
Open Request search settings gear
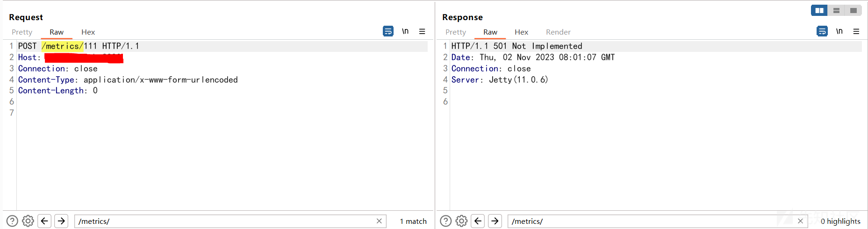28,221
